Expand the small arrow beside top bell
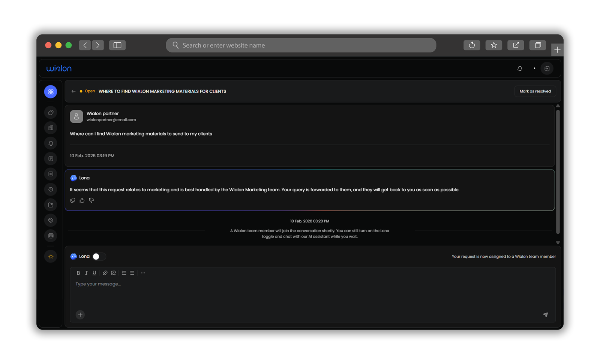This screenshot has height=364, width=600. point(534,69)
